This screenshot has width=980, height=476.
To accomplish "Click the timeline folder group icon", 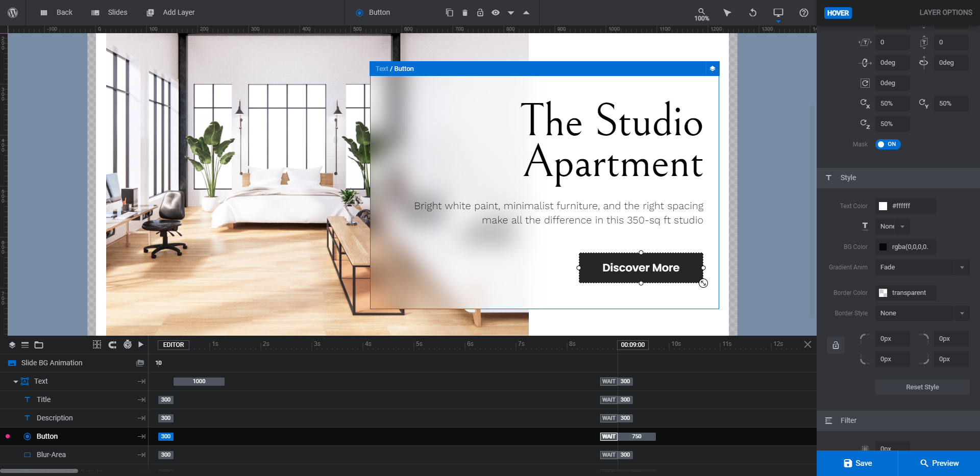I will click(x=39, y=345).
